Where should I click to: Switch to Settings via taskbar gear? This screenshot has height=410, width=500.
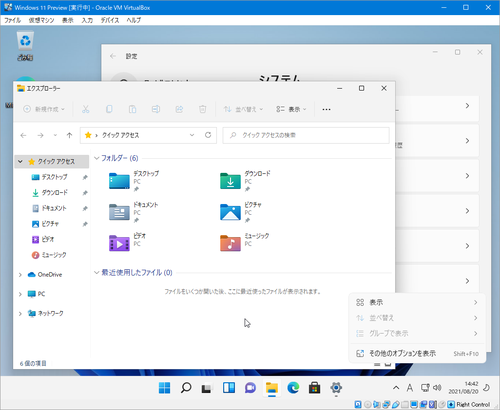336,388
